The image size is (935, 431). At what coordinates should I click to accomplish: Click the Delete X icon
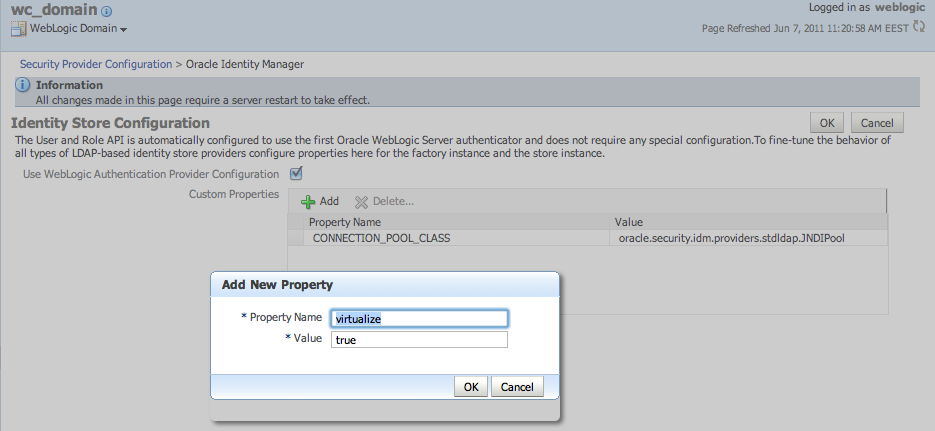click(362, 201)
